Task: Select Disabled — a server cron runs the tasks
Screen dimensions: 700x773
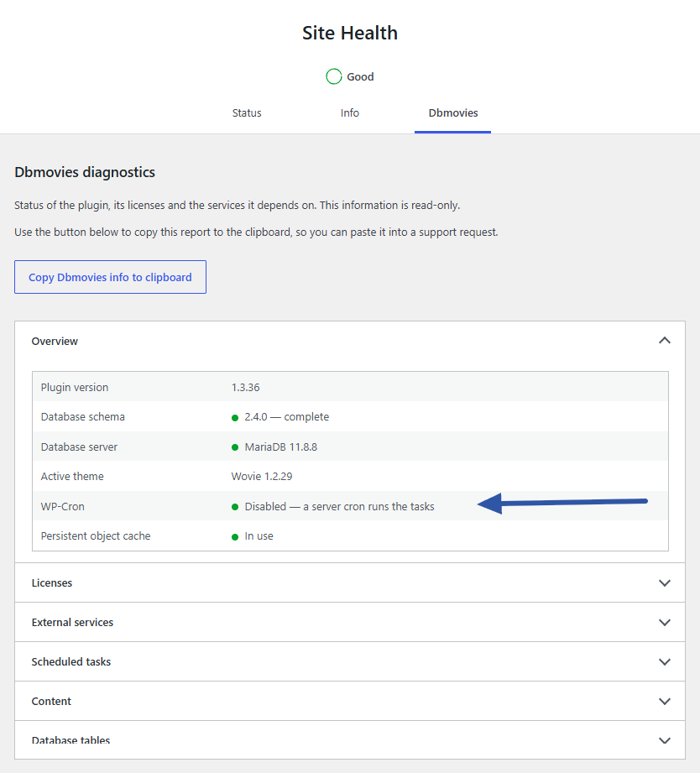Action: tap(340, 507)
